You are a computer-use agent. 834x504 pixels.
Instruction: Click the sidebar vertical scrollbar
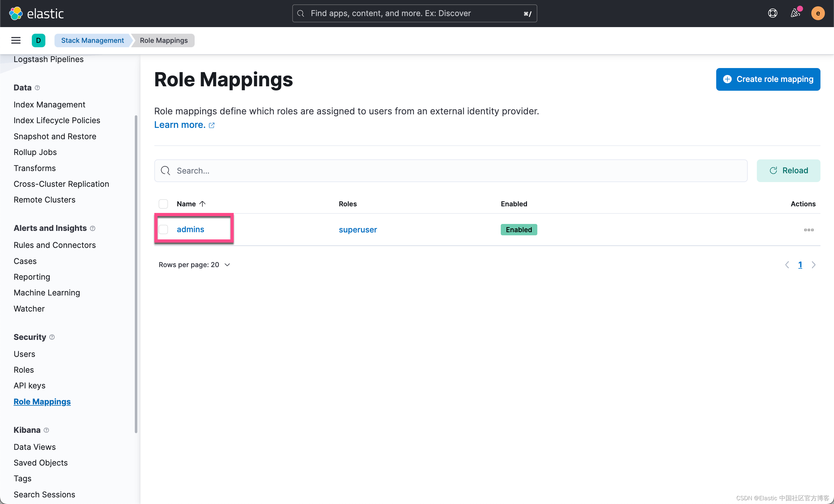pos(136,273)
